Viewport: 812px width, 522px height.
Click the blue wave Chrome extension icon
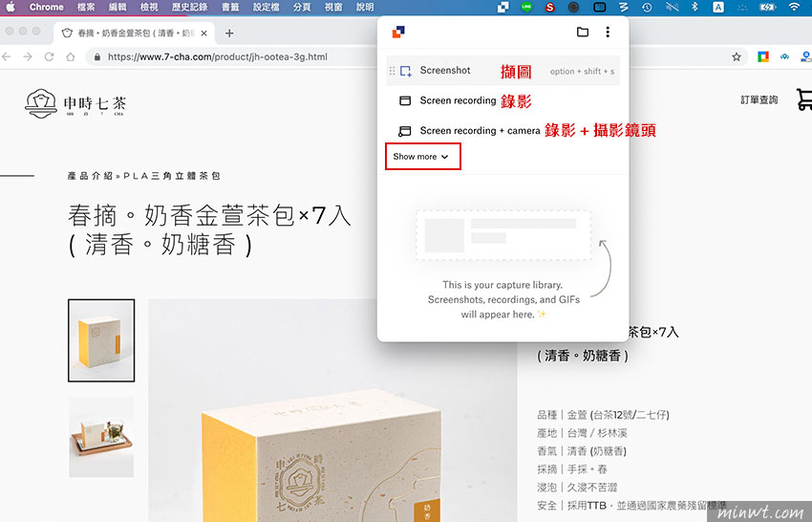[x=785, y=56]
